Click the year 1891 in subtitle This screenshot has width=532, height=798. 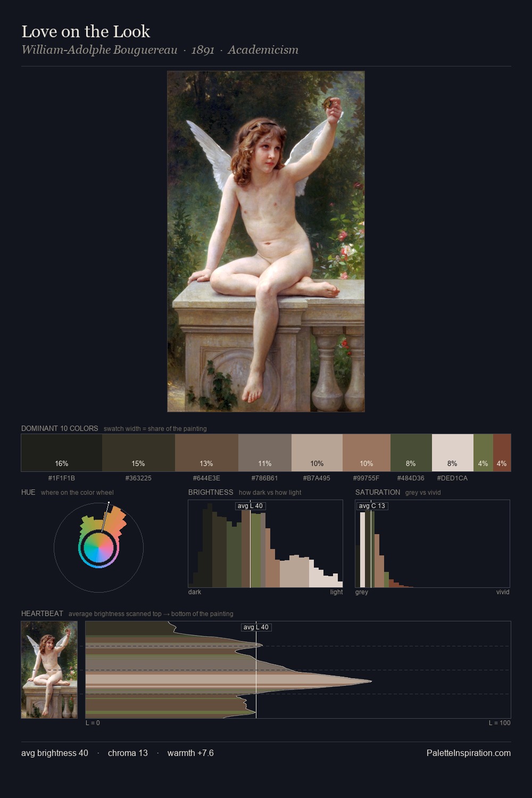click(203, 50)
